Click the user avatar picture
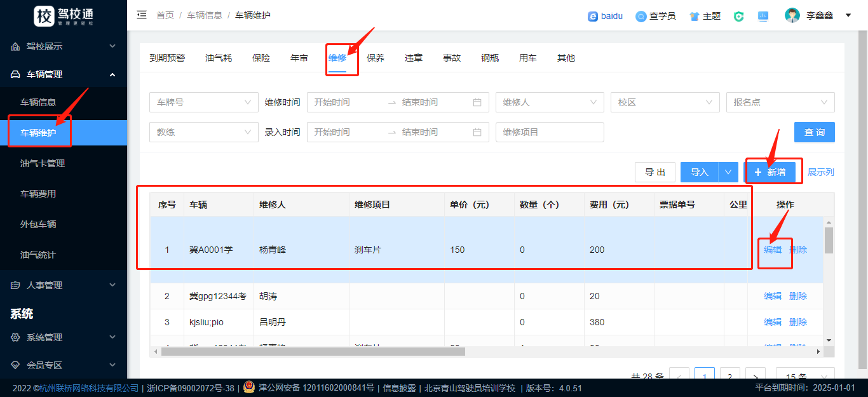 792,15
